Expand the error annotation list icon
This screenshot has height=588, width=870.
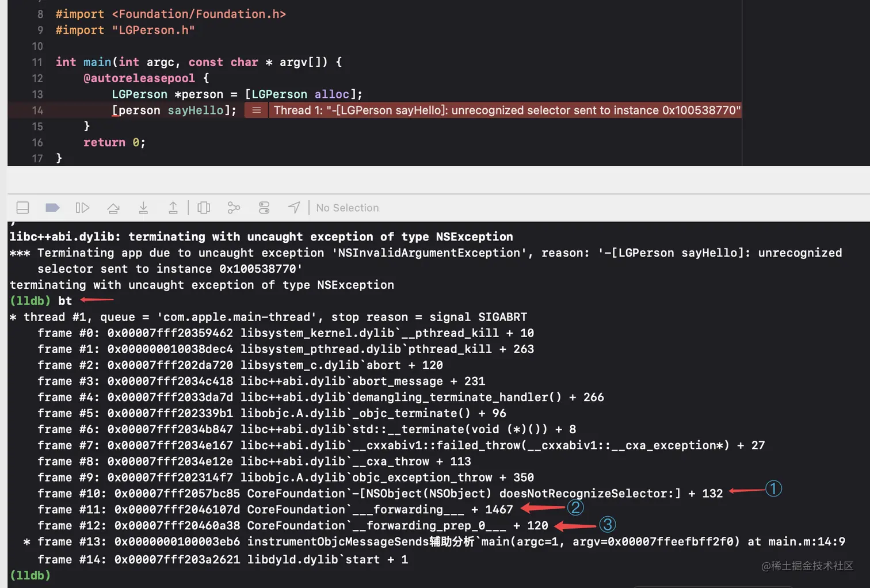pos(257,110)
